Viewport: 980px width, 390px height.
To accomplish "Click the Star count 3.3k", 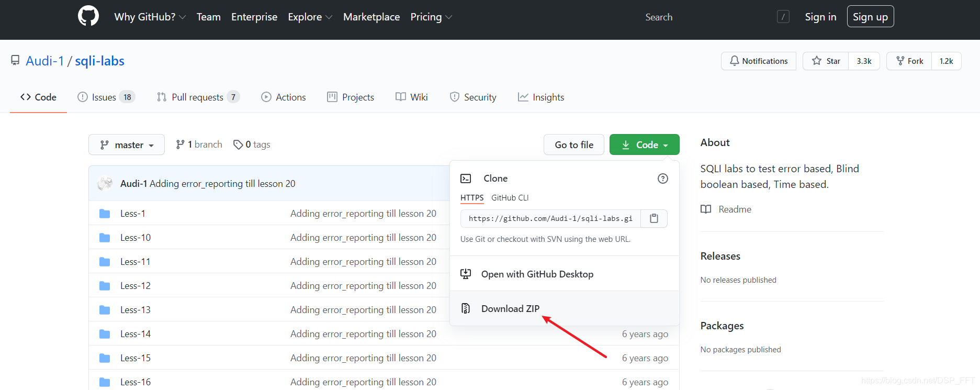I will click(864, 61).
